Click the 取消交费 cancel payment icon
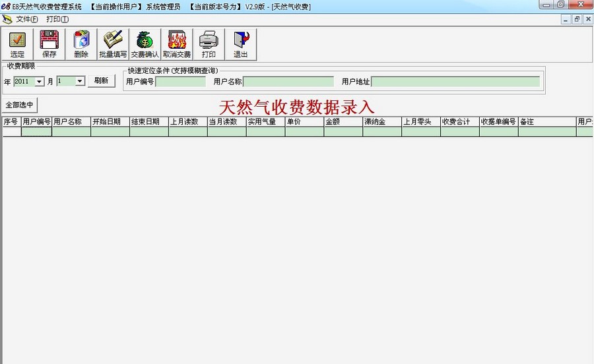 176,44
